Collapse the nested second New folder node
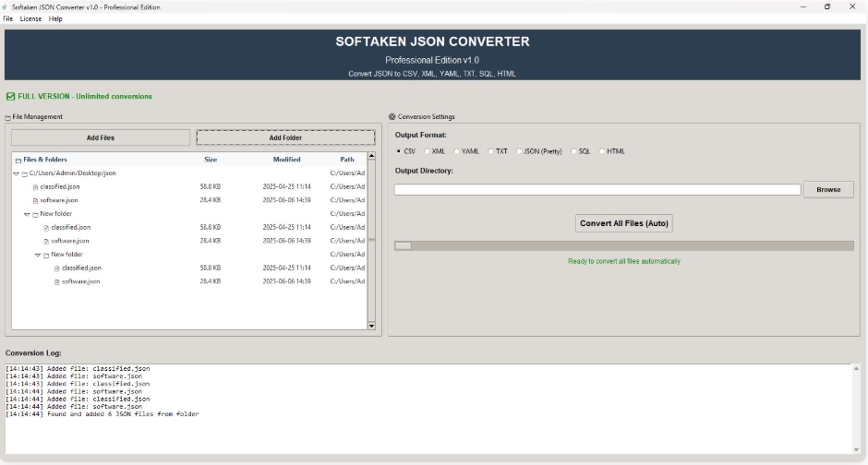This screenshot has width=868, height=465. pyautogui.click(x=38, y=255)
